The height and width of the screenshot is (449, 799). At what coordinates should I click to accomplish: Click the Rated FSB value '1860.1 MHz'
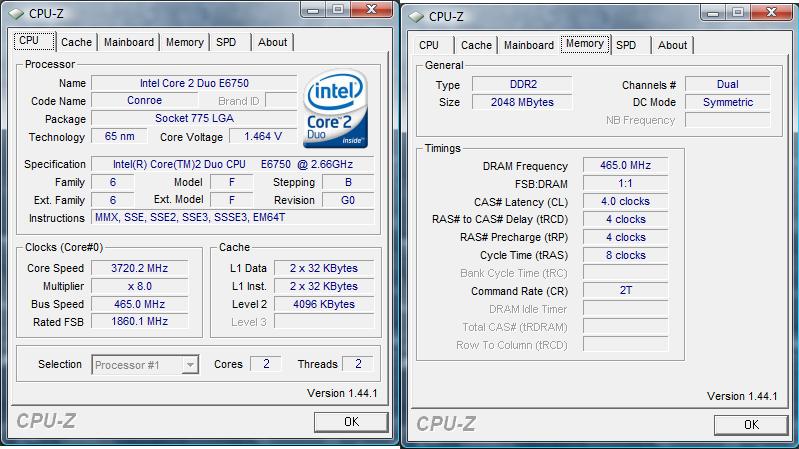coord(140,321)
